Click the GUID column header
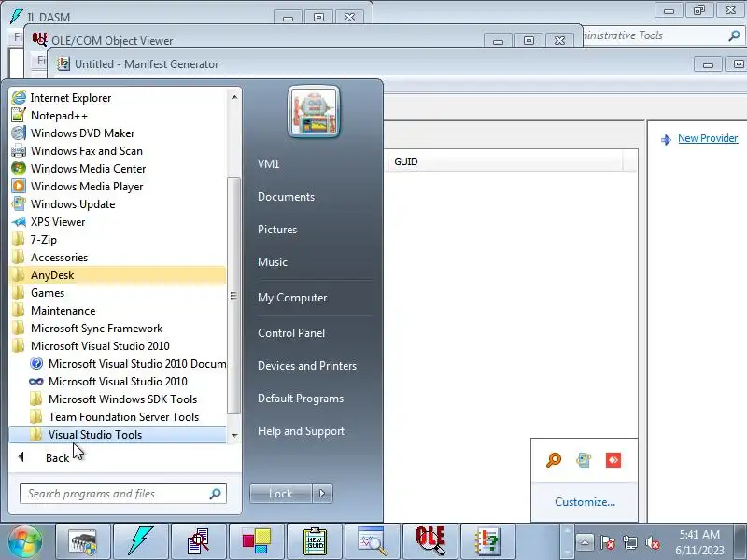The width and height of the screenshot is (747, 560). click(x=506, y=161)
